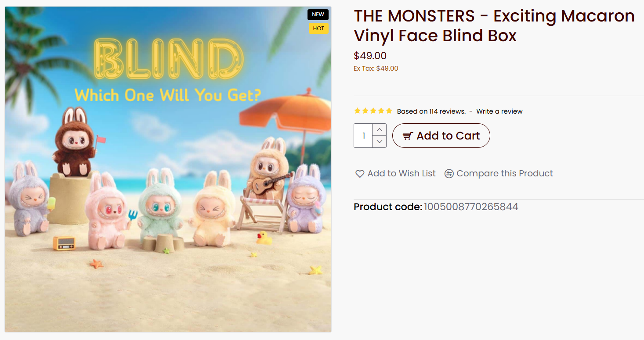This screenshot has height=340, width=644.
Task: Click the heart icon beside Wish List
Action: pos(360,174)
